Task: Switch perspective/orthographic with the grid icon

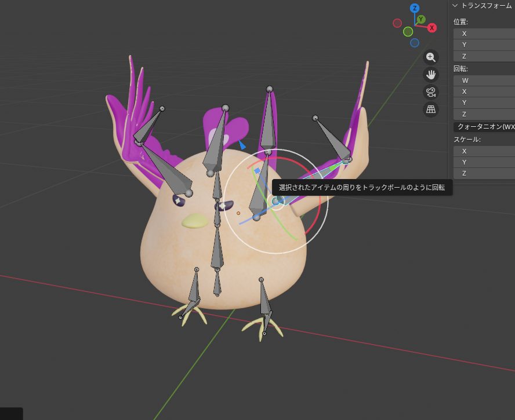Action: [431, 109]
